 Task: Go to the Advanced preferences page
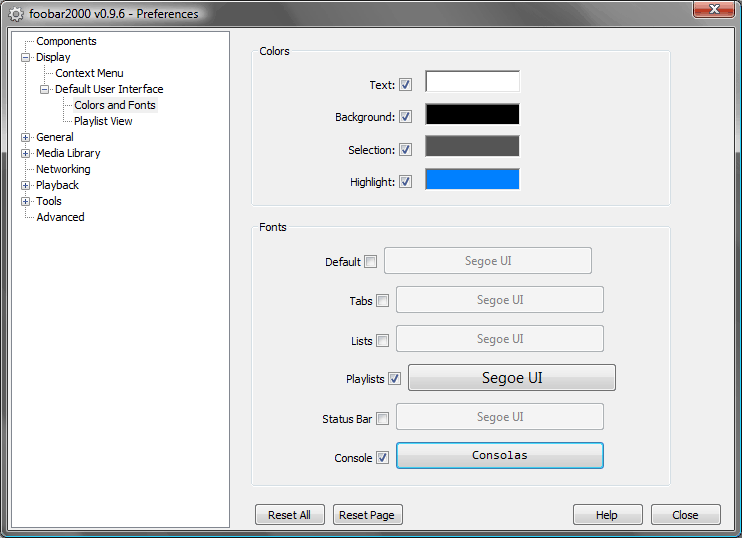[60, 217]
